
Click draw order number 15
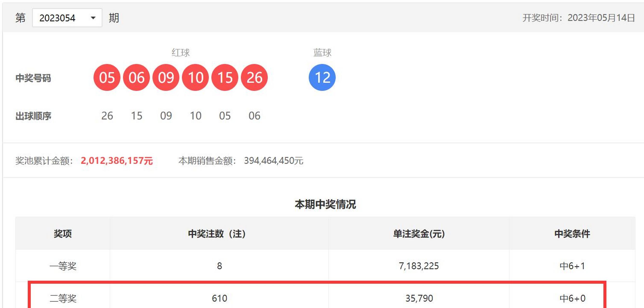(137, 116)
